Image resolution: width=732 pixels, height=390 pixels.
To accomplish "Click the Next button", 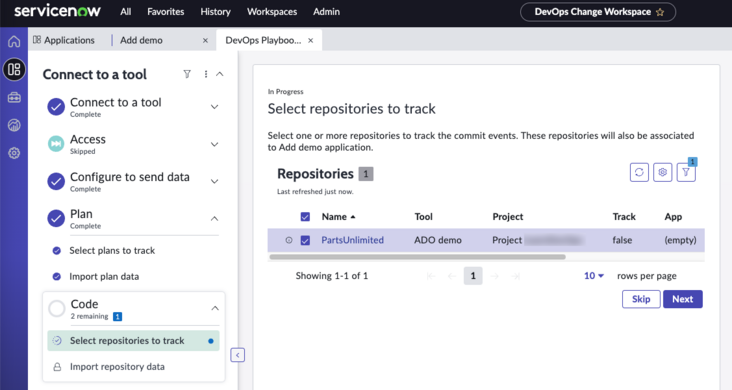I will [x=683, y=299].
